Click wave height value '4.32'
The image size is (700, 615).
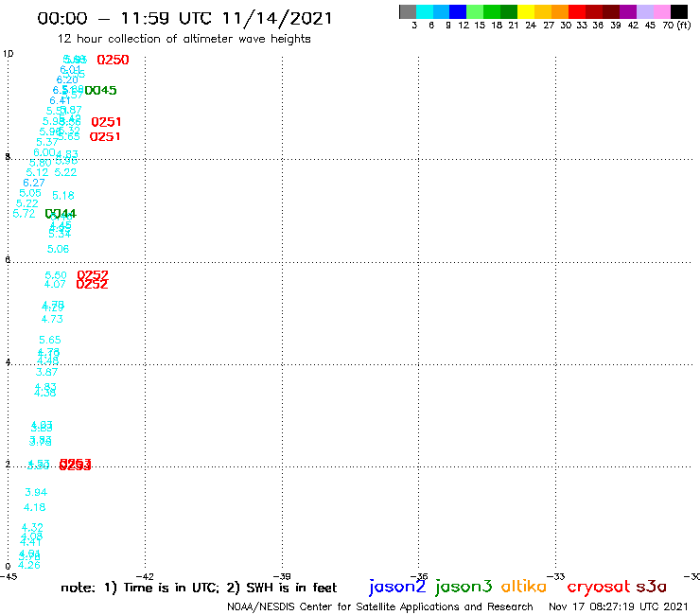click(x=32, y=527)
